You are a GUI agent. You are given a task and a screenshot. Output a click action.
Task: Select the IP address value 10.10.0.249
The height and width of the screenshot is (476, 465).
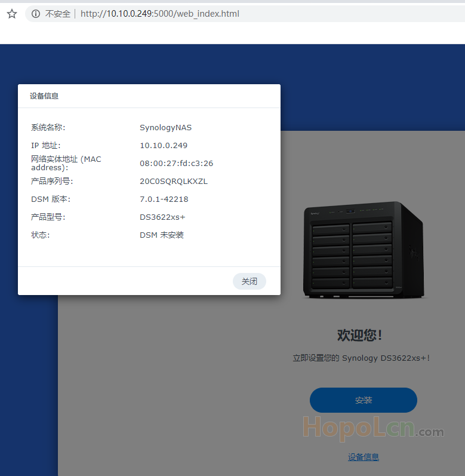point(164,145)
